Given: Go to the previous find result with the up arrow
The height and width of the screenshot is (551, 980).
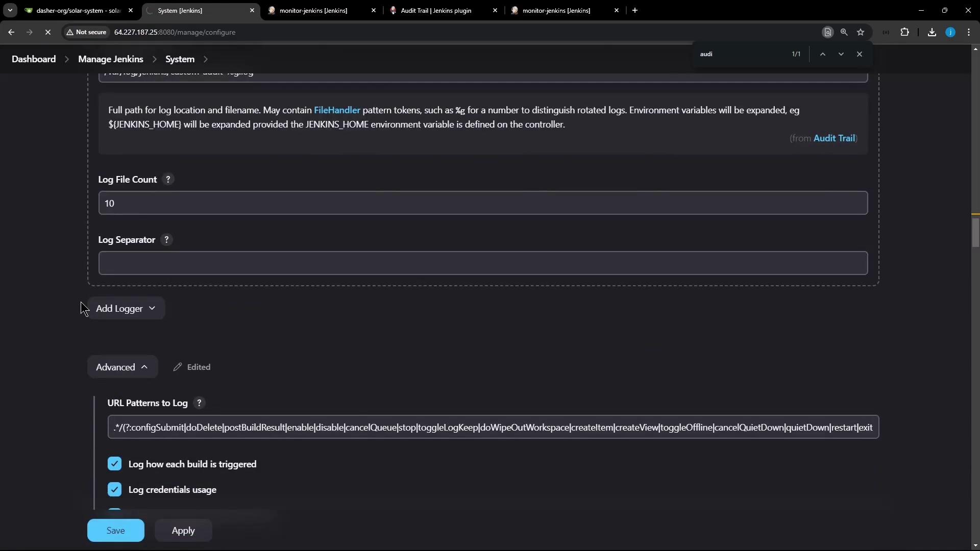Looking at the screenshot, I should (823, 54).
